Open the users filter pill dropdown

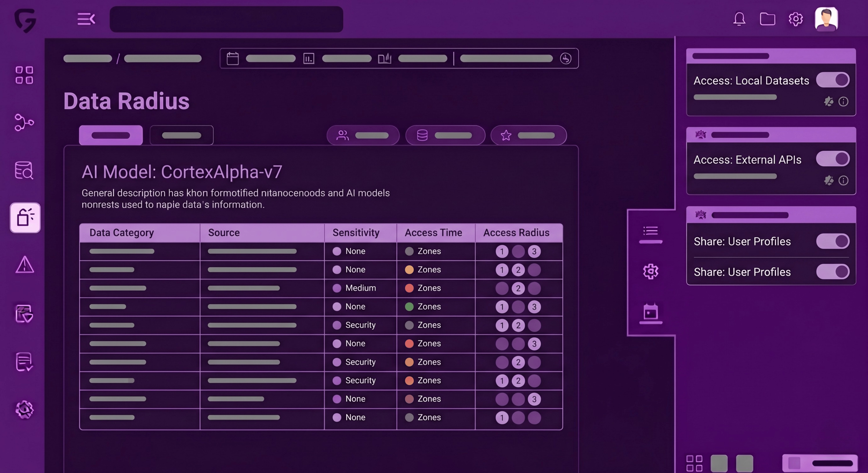click(x=363, y=135)
